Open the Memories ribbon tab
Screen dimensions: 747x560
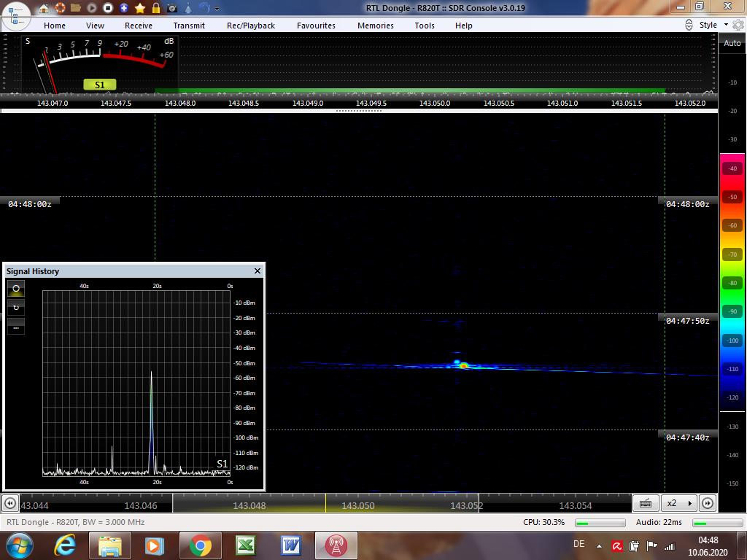(x=376, y=26)
